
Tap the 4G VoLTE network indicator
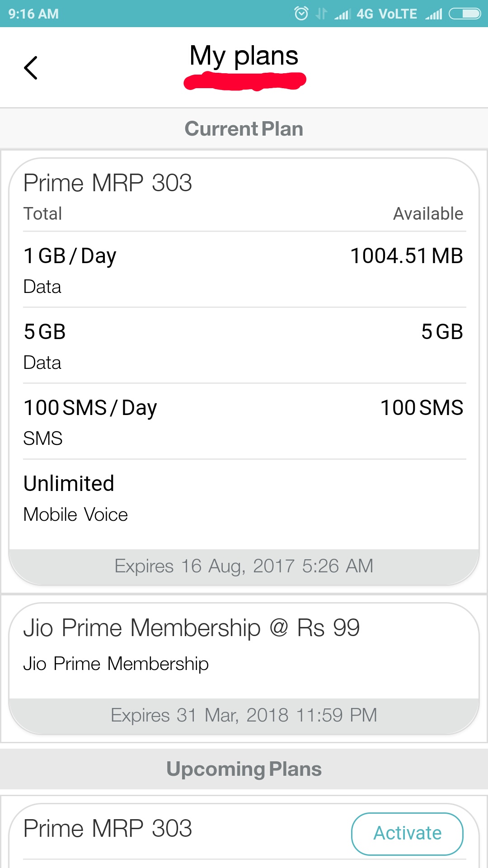387,14
